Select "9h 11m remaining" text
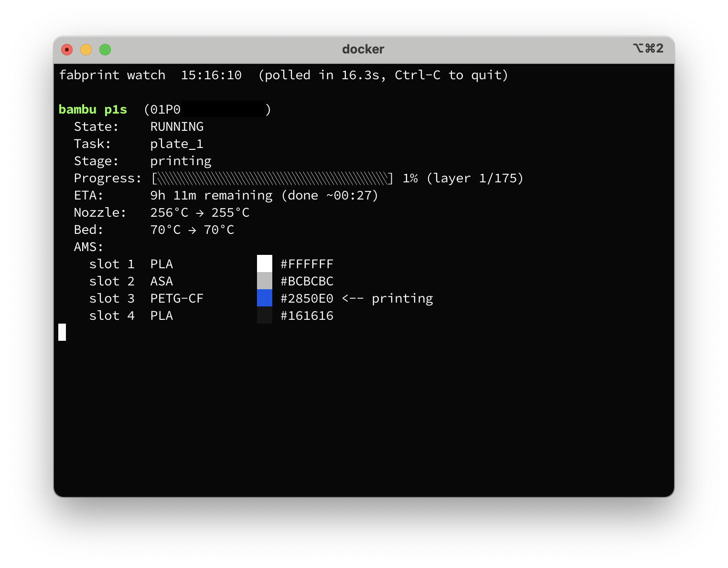Screen dimensions: 728x568 pos(212,196)
